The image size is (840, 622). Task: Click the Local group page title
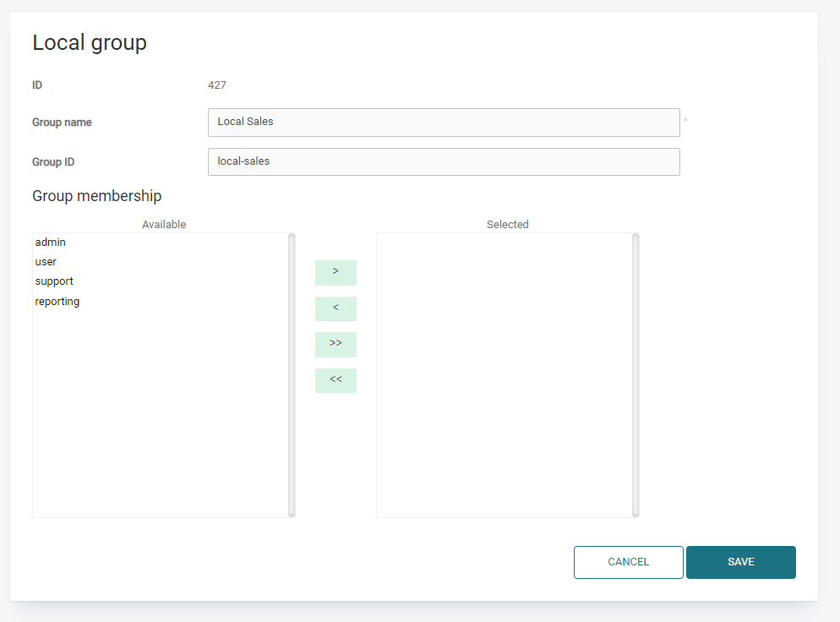[90, 43]
